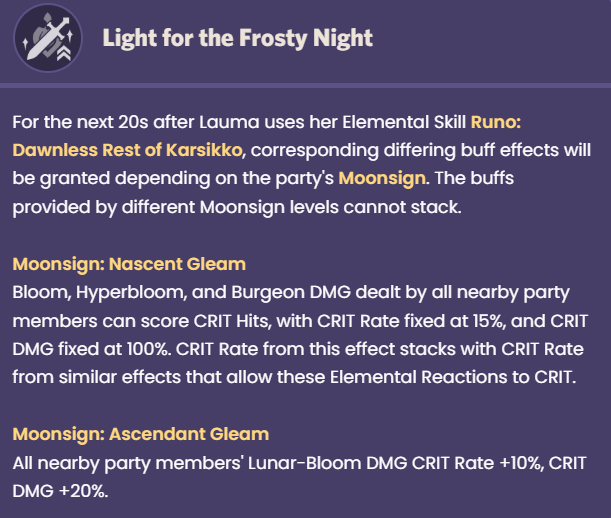Click the character name Lauma

[229, 122]
